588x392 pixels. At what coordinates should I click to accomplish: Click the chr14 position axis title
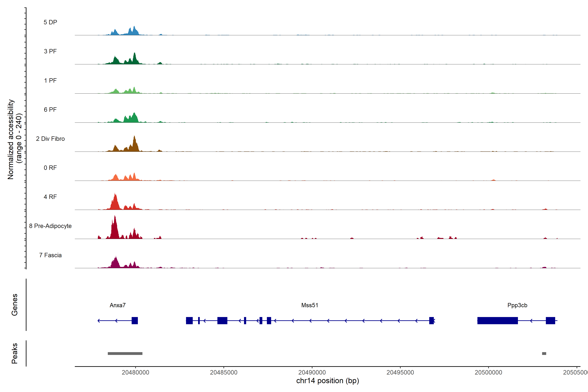pos(327,381)
